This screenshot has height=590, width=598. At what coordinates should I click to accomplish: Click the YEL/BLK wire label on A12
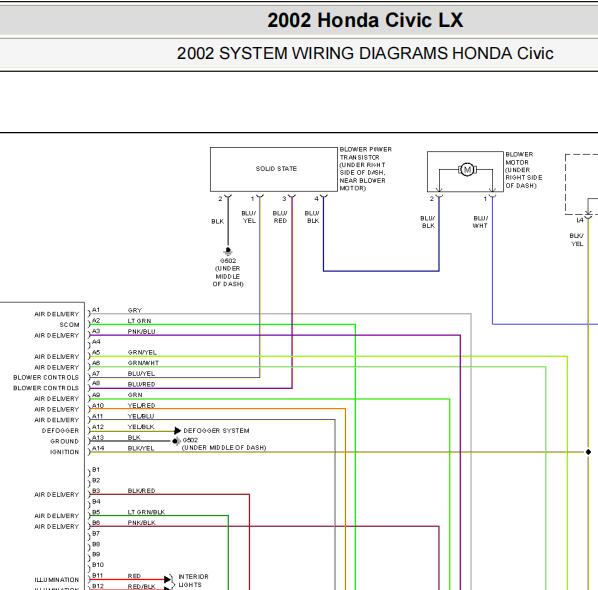(x=141, y=427)
